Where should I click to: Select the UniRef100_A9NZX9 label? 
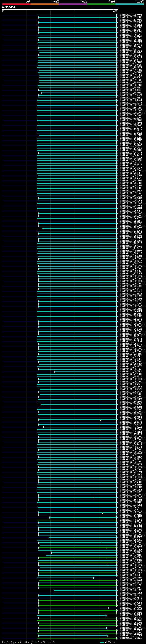pyautogui.click(x=131, y=67)
